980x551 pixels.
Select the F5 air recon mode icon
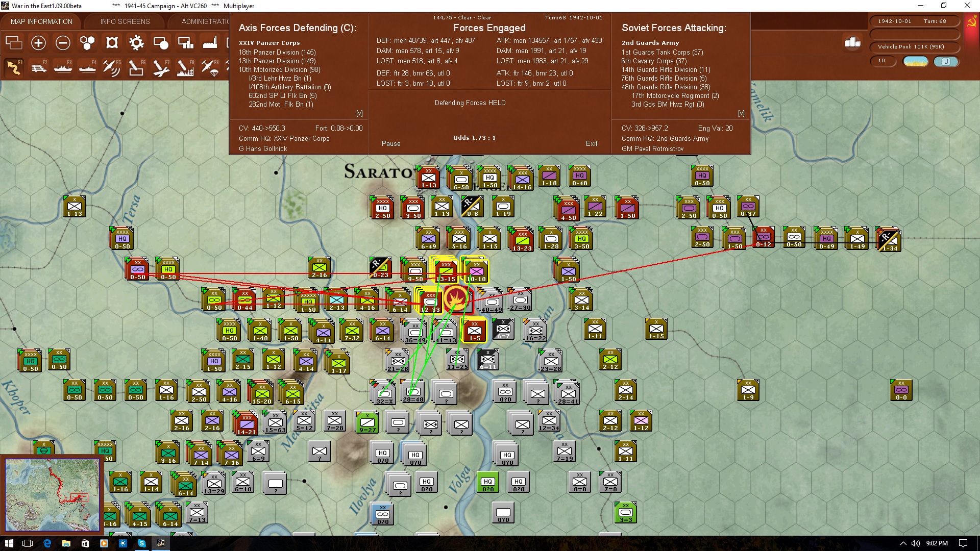coord(112,67)
